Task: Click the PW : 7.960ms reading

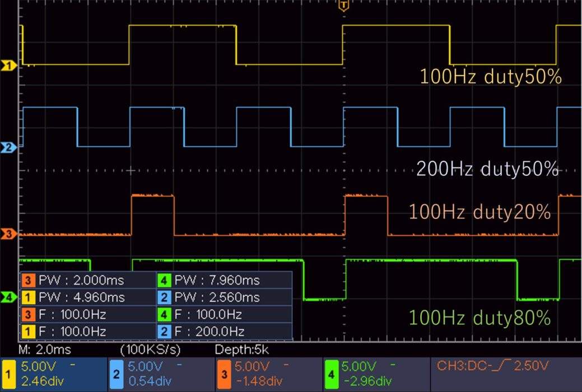Action: click(x=217, y=280)
